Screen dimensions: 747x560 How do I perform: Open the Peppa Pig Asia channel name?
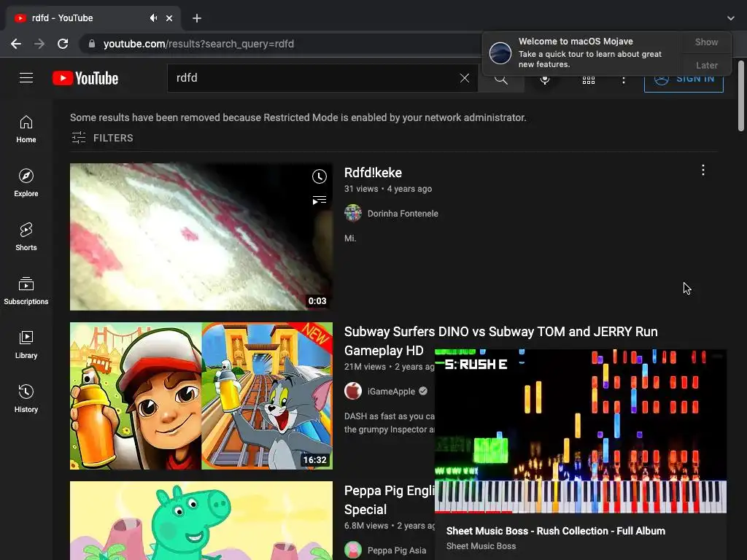397,550
